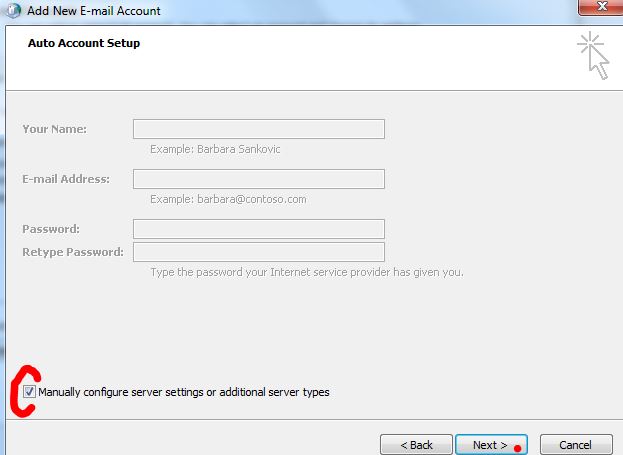The height and width of the screenshot is (455, 623).
Task: Click into the Retype Password field
Action: 258,252
